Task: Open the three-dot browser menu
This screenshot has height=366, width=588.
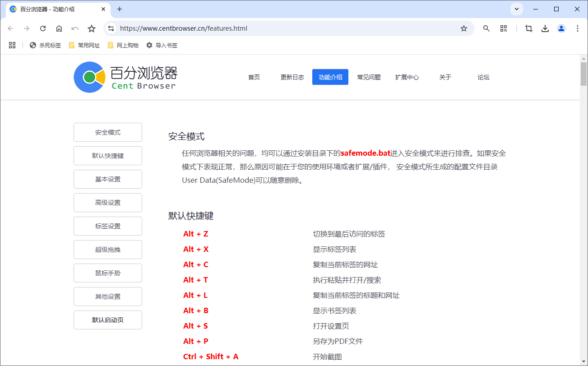Action: (578, 28)
